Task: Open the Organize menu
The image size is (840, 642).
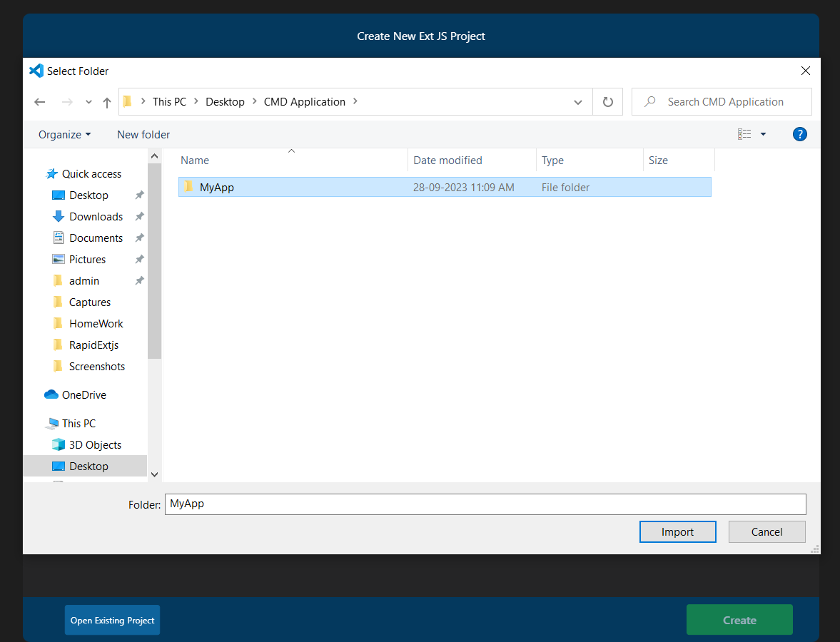Action: pyautogui.click(x=64, y=134)
